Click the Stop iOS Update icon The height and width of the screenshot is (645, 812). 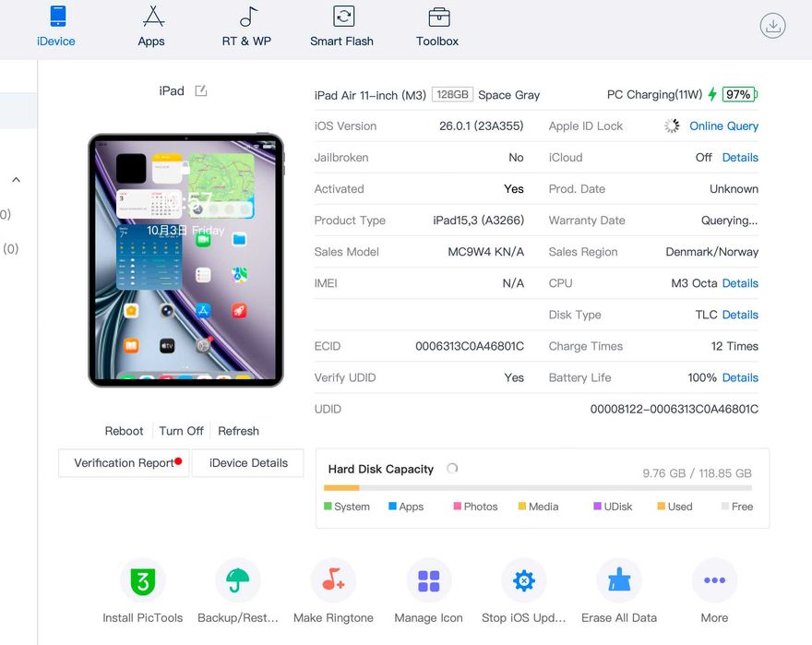tap(524, 580)
